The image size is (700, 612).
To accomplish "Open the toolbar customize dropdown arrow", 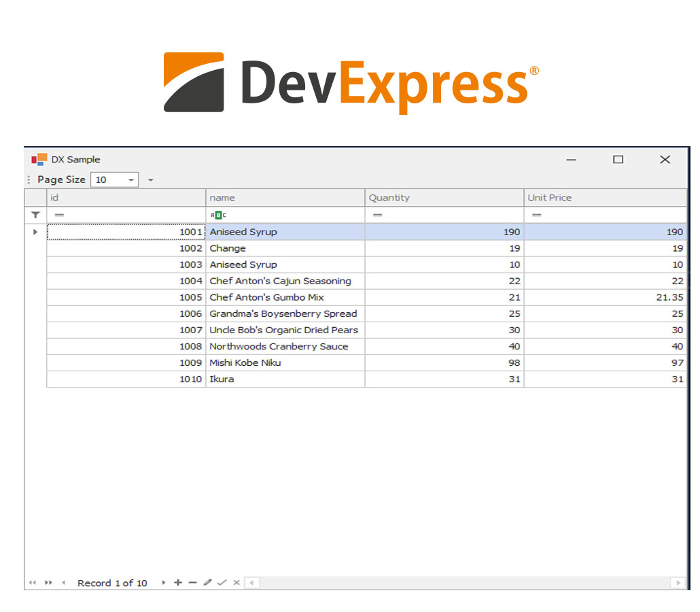I will 150,180.
